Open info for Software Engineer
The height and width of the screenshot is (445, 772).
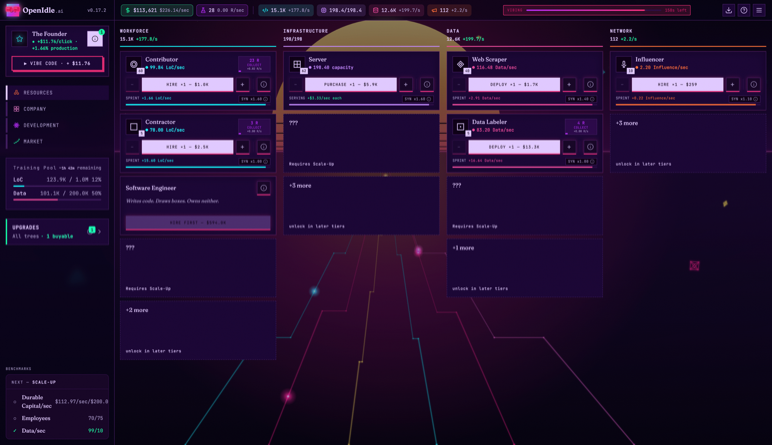263,188
